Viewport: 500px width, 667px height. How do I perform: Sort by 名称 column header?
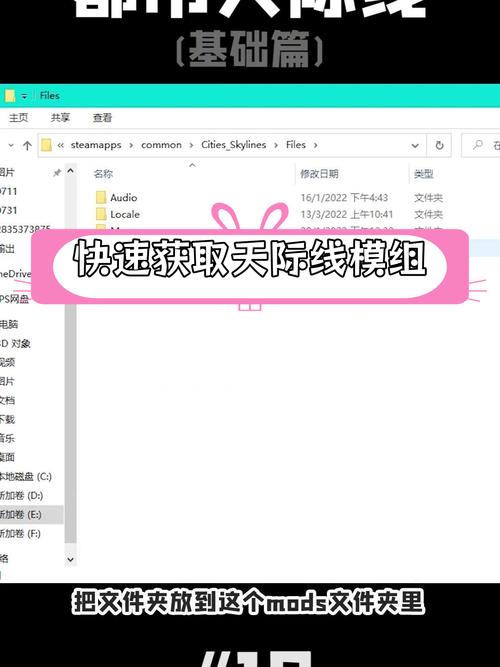(x=103, y=174)
